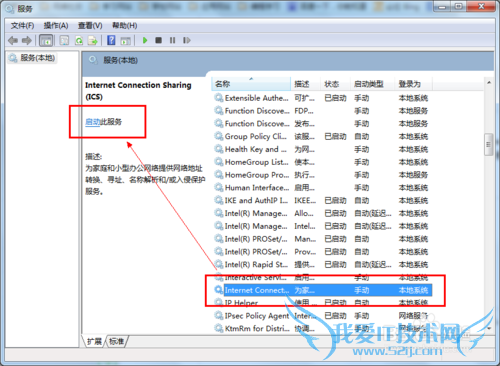This screenshot has height=366, width=500.
Task: Select the Intel(R) PROSet/... row described Prov...
Action: (x=322, y=252)
